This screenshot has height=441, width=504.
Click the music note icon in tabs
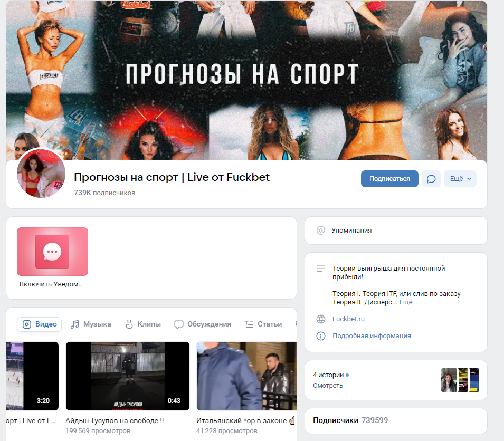click(75, 324)
